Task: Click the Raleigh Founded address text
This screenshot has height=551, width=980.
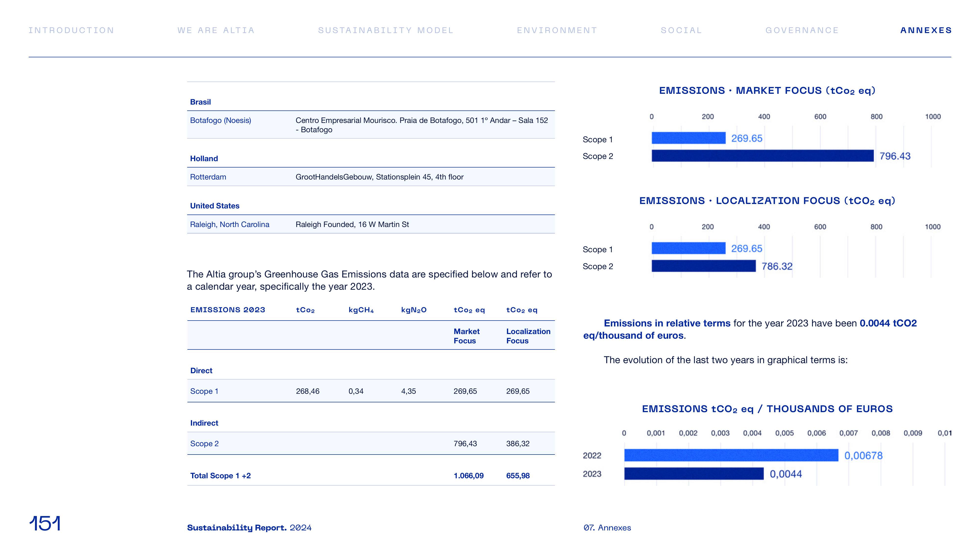Action: 352,225
